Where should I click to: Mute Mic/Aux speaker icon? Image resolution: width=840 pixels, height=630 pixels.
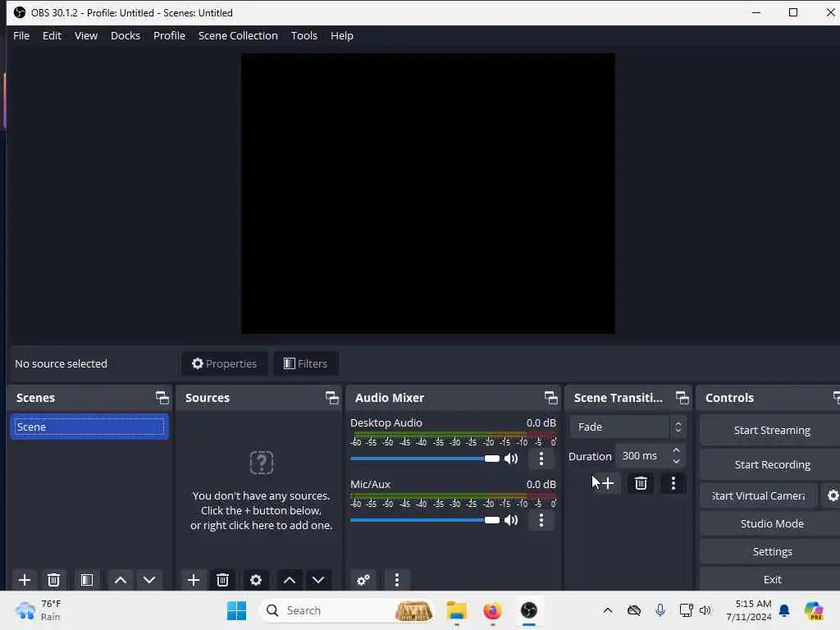[x=511, y=520]
